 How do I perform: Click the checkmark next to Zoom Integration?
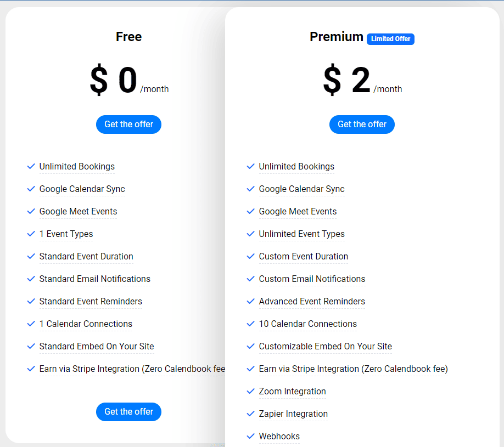point(251,391)
